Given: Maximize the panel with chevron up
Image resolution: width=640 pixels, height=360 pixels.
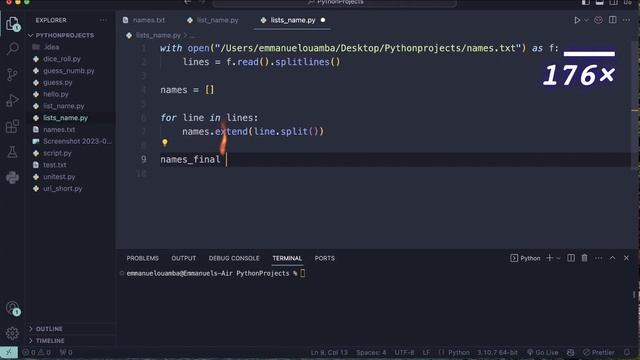Looking at the screenshot, I should 612,258.
